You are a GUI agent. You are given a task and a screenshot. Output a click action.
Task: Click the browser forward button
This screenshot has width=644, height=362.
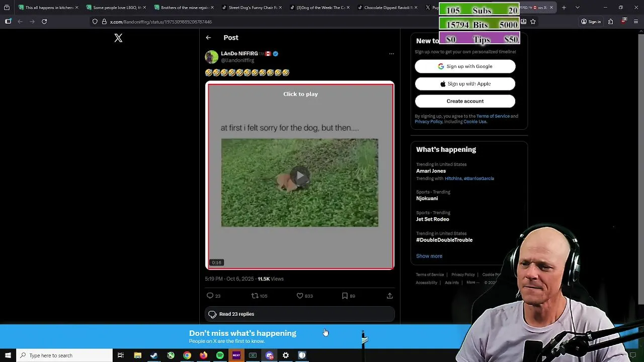(x=32, y=22)
